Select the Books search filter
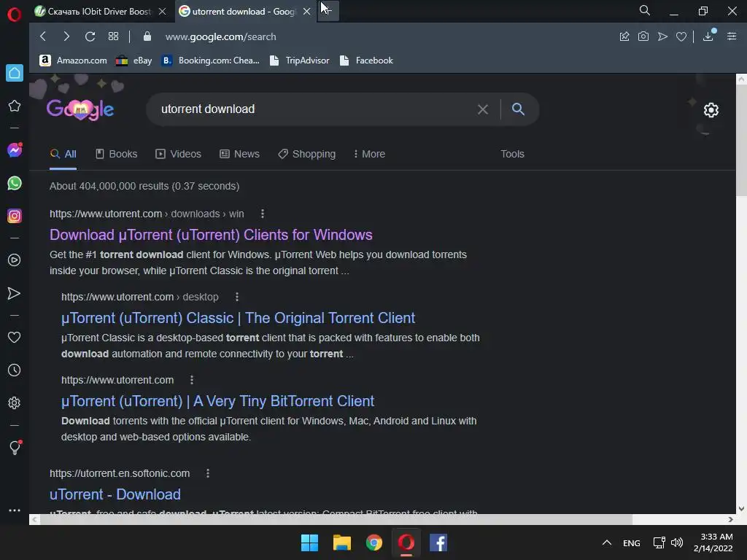The image size is (747, 560). [117, 154]
